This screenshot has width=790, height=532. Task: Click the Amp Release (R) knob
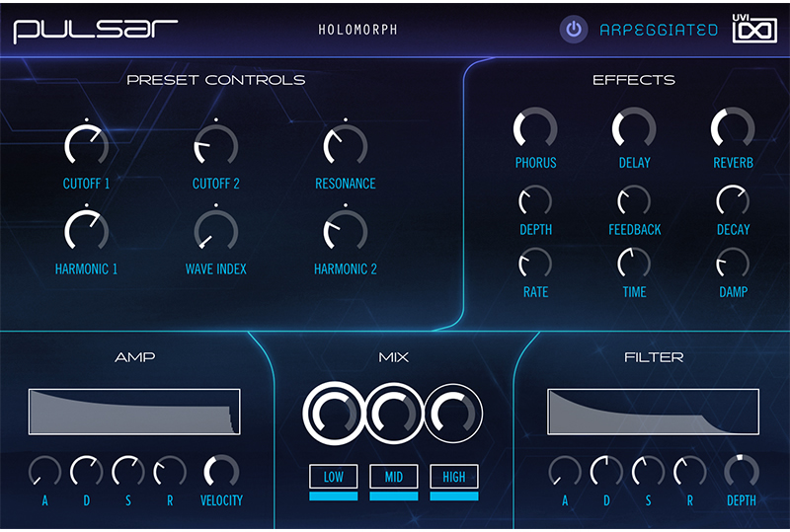click(x=170, y=472)
